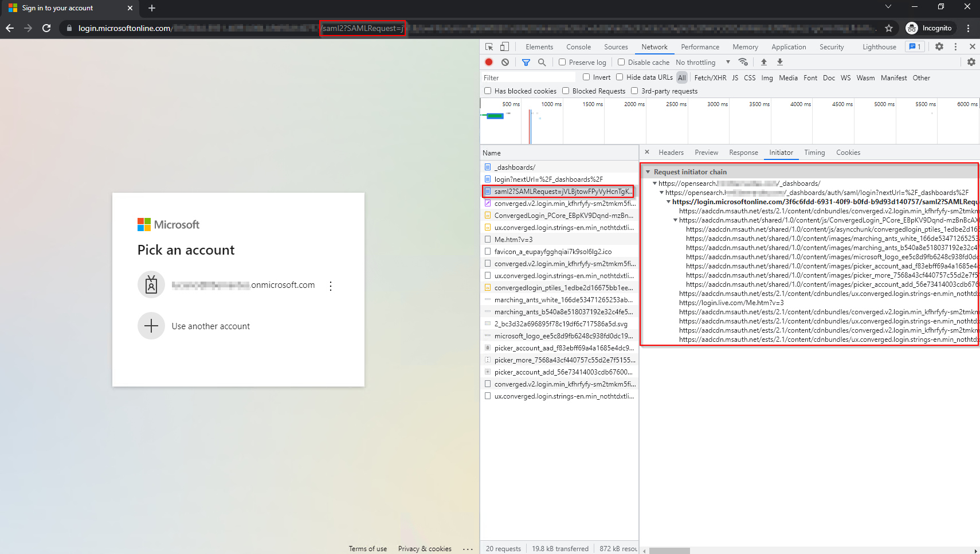Tick the Invert filter checkbox
This screenshot has height=554, width=980.
tap(586, 77)
